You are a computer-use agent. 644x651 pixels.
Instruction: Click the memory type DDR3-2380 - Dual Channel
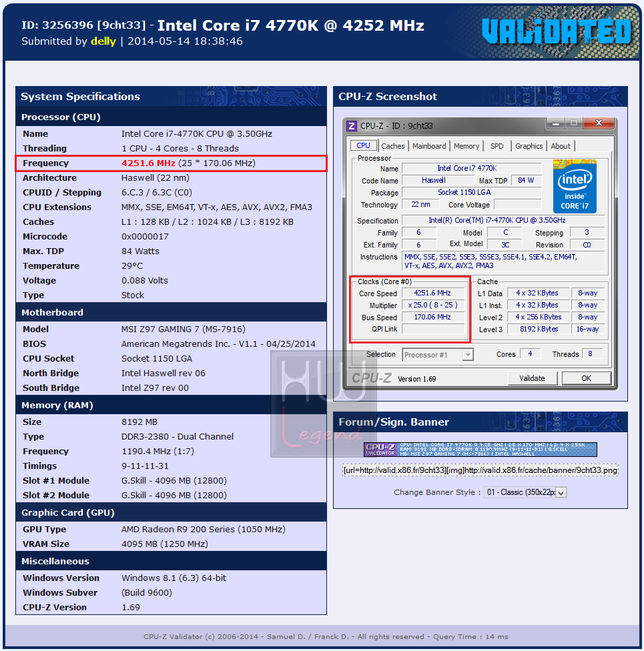178,437
